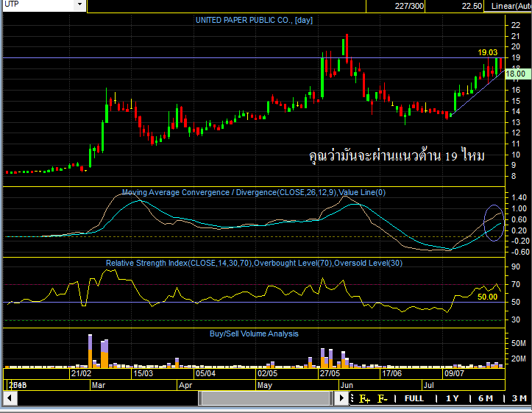Click the 90 RSI axis value
The image size is (532, 413).
tap(516, 266)
